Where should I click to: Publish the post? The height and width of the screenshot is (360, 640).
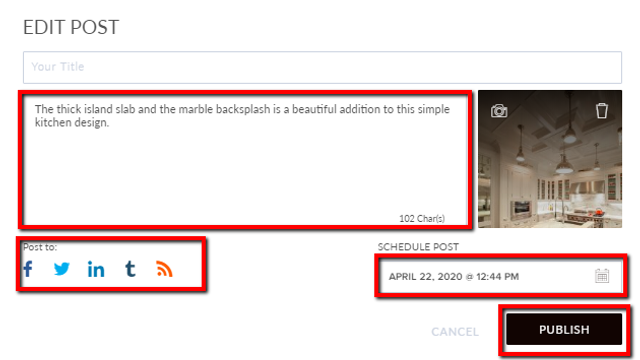point(564,329)
